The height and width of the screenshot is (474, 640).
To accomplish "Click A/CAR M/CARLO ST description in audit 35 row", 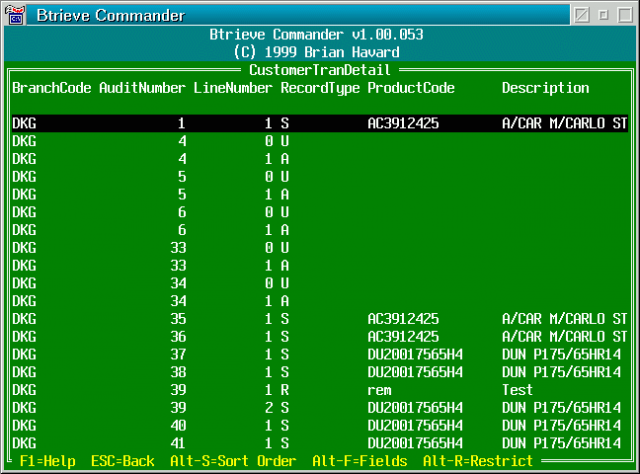I will (564, 319).
